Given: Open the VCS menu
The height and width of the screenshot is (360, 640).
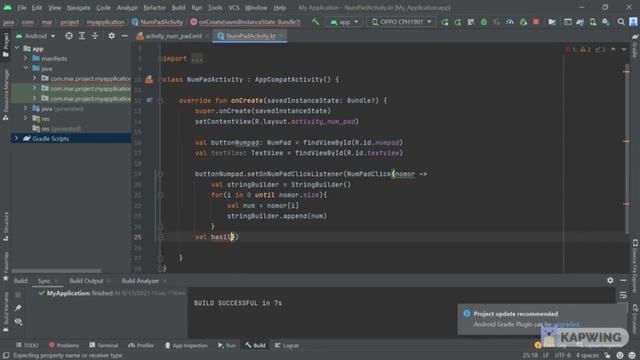Looking at the screenshot, I should [234, 8].
